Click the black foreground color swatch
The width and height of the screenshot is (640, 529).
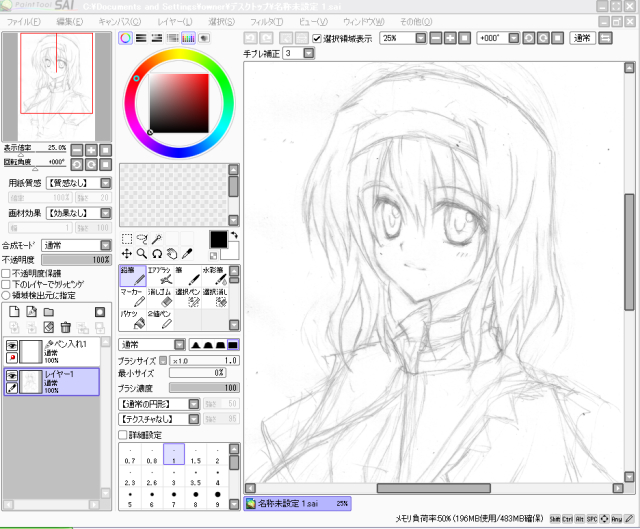(x=217, y=239)
